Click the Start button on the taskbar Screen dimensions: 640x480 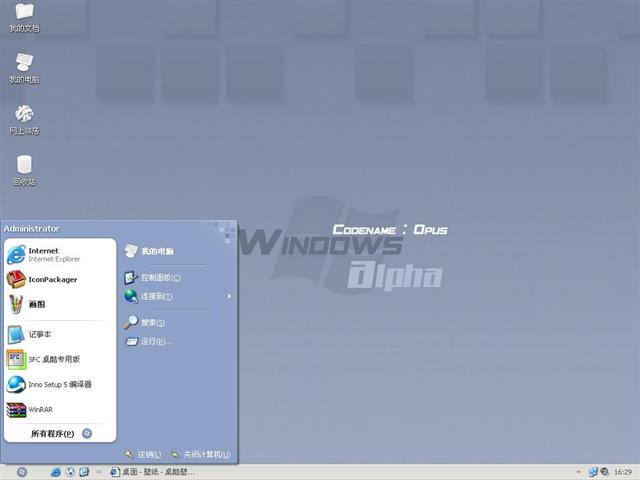(22, 472)
